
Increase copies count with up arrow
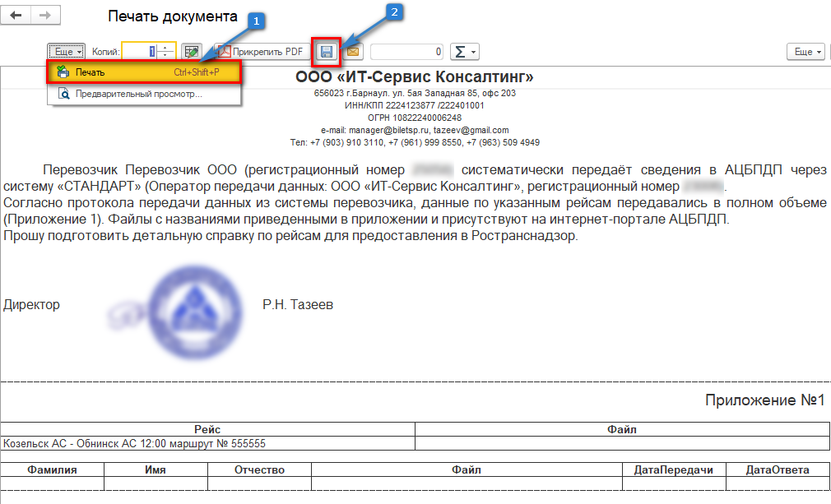pyautogui.click(x=166, y=48)
